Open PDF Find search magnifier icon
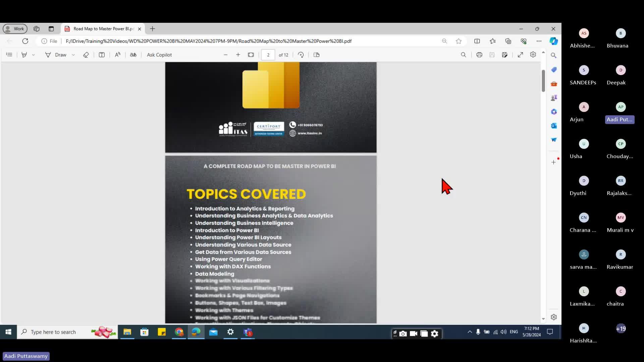The height and width of the screenshot is (362, 644). [x=464, y=55]
